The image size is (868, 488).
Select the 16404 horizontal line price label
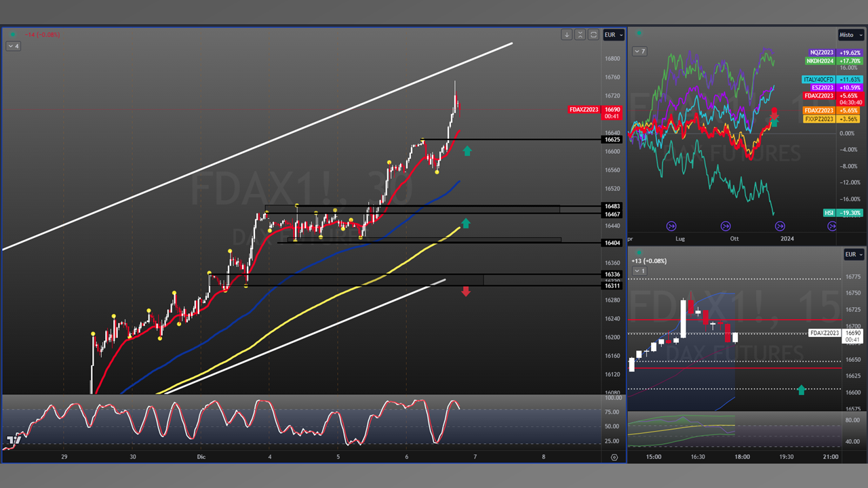pyautogui.click(x=612, y=243)
